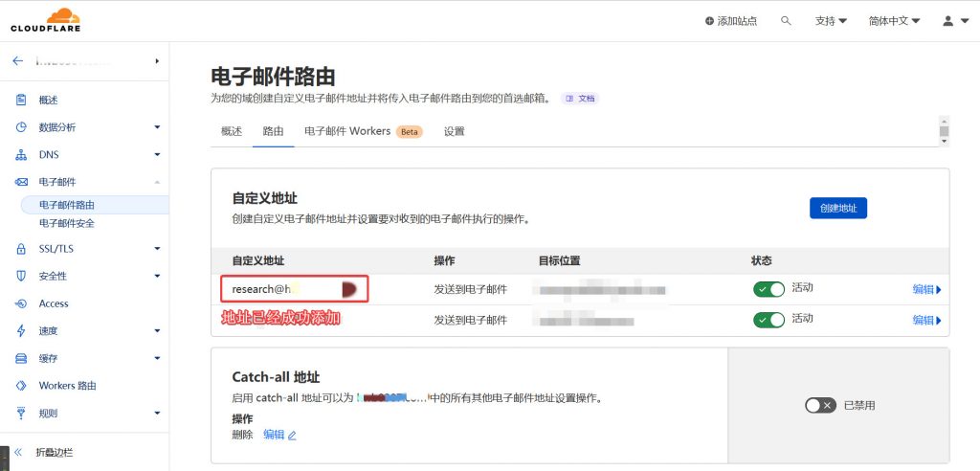Click the tab bar scrollbar
This screenshot has width=980, height=471.
[944, 131]
